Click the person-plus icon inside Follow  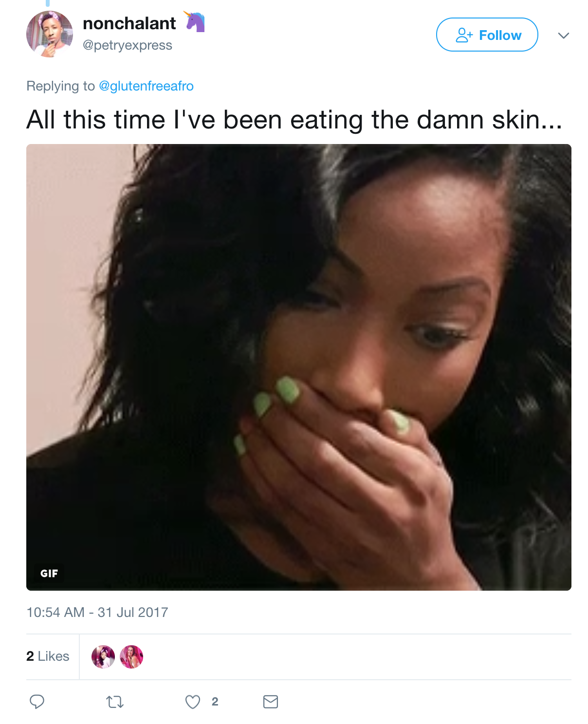click(464, 35)
